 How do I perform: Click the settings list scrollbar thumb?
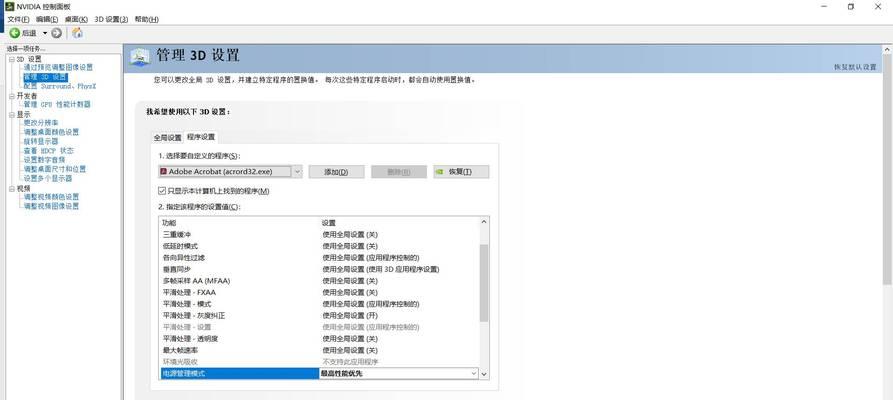484,283
